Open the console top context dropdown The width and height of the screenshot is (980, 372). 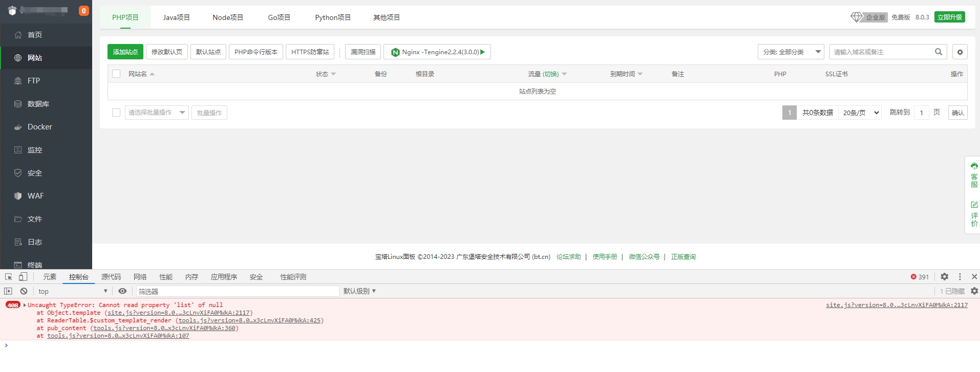pos(73,291)
